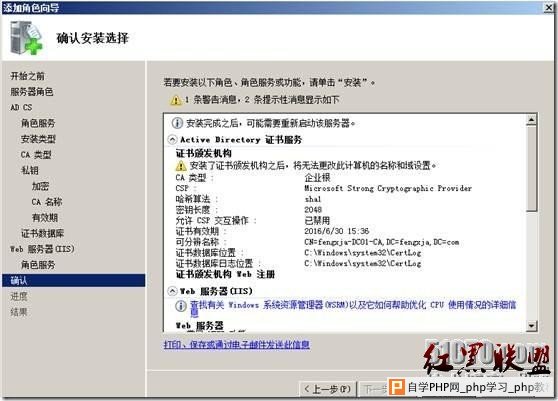Close the 添加角色向导 window
The image size is (558, 401).
click(x=550, y=7)
